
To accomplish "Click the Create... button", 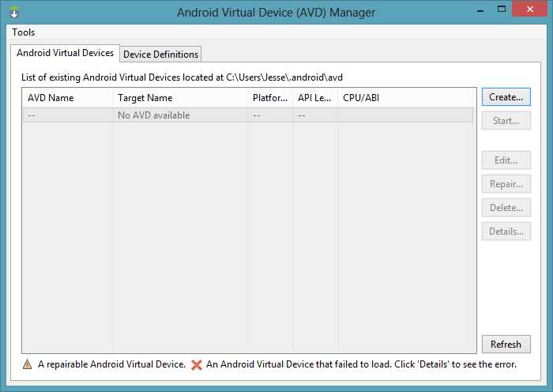I will [x=506, y=97].
